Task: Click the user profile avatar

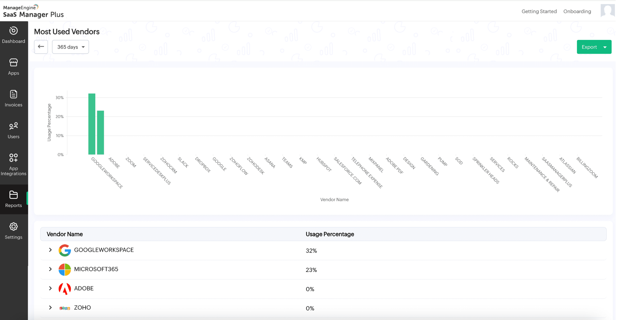Action: (608, 11)
